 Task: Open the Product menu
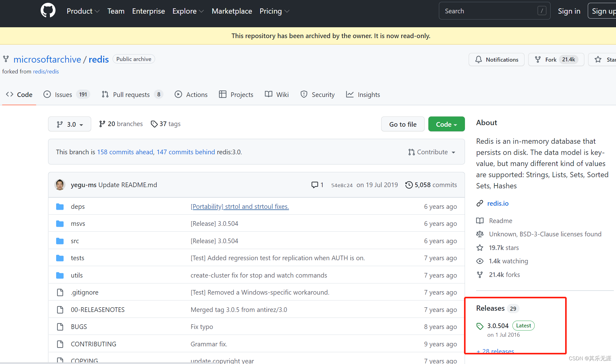[83, 11]
